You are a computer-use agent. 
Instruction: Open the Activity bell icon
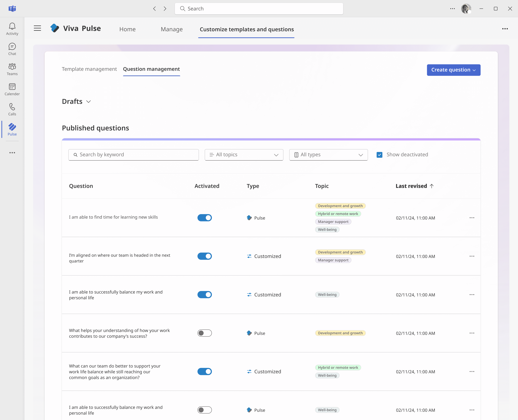click(x=12, y=29)
